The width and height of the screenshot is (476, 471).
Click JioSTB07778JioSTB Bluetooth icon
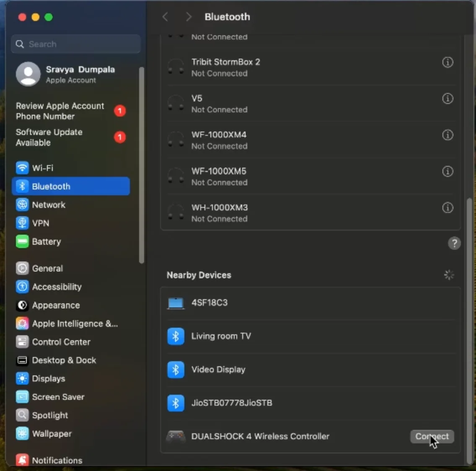click(x=176, y=403)
